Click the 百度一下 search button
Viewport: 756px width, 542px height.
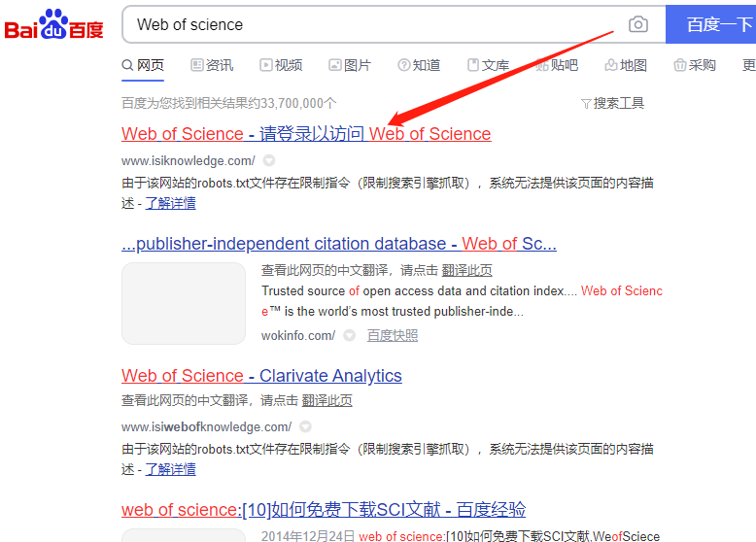(711, 24)
